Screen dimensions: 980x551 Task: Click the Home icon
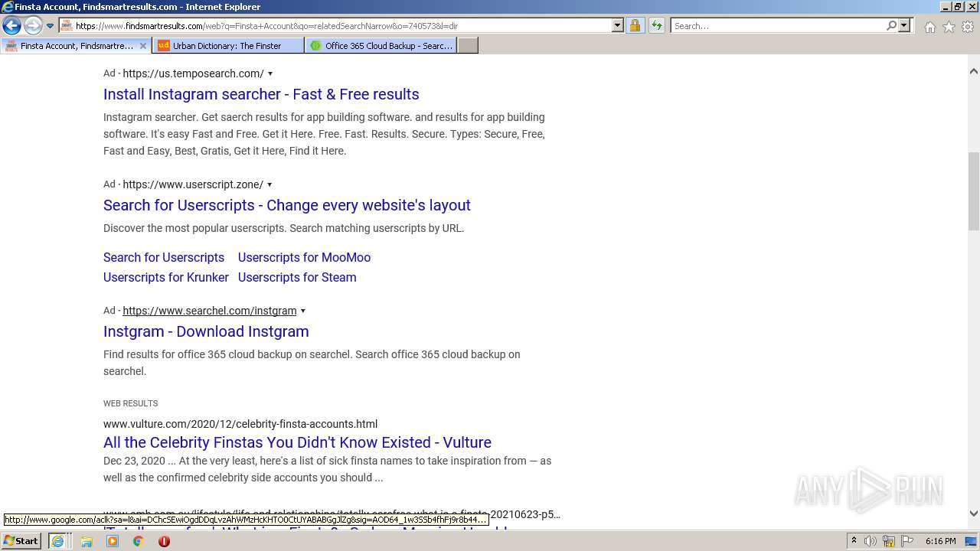(x=929, y=27)
